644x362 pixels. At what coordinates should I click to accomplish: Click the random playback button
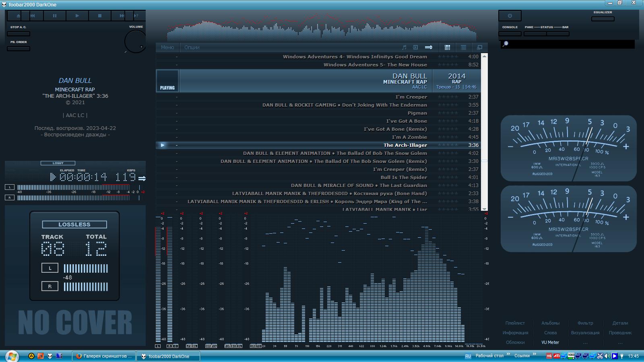[x=136, y=16]
